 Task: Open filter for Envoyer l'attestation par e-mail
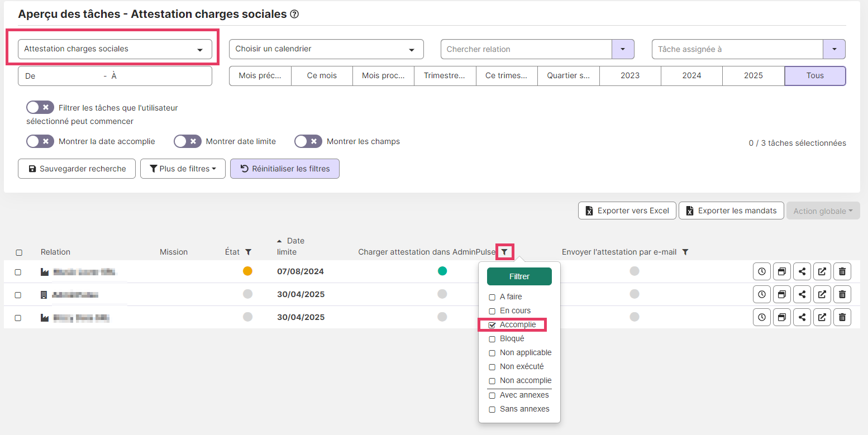coord(685,252)
